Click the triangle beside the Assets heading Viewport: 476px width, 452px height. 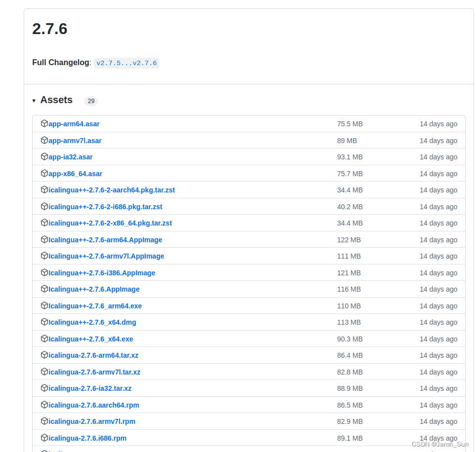tap(34, 100)
